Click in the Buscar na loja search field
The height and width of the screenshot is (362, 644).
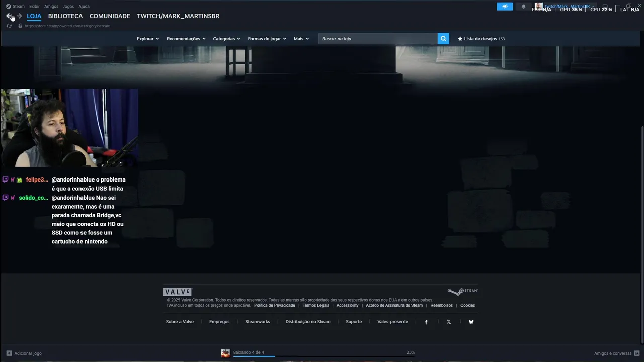(378, 39)
